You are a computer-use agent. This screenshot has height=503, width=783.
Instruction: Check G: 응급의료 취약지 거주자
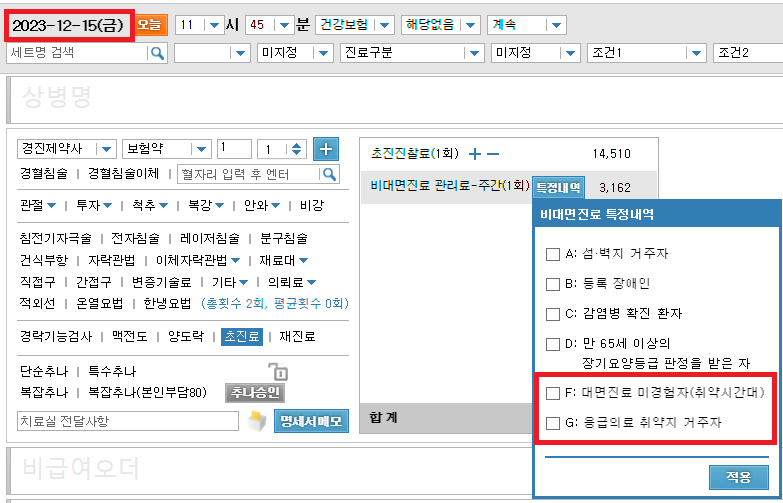click(553, 423)
